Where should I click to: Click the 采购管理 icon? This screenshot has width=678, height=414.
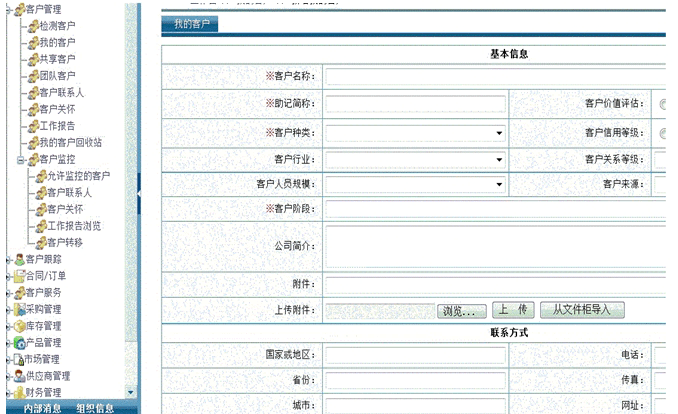[19, 309]
